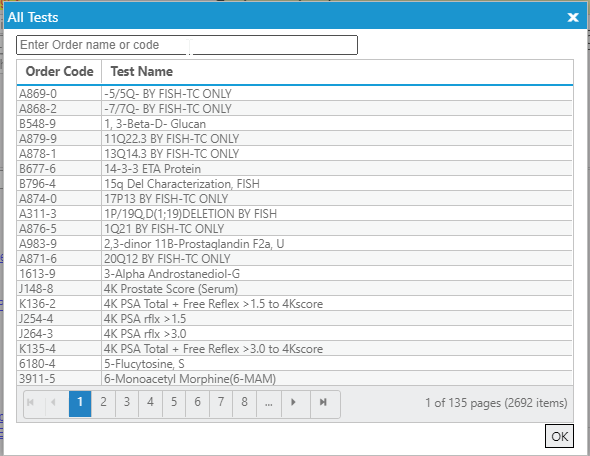The width and height of the screenshot is (590, 456).
Task: Select the 14-3-3 ETA Protein row
Action: [295, 169]
